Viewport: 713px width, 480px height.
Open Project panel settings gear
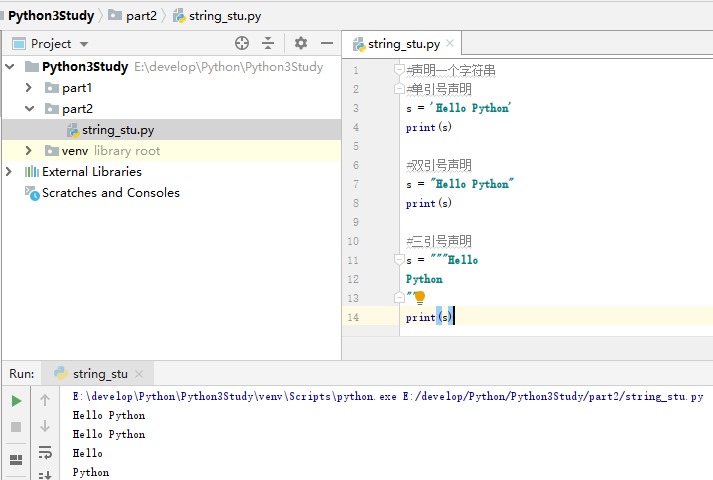click(x=301, y=43)
